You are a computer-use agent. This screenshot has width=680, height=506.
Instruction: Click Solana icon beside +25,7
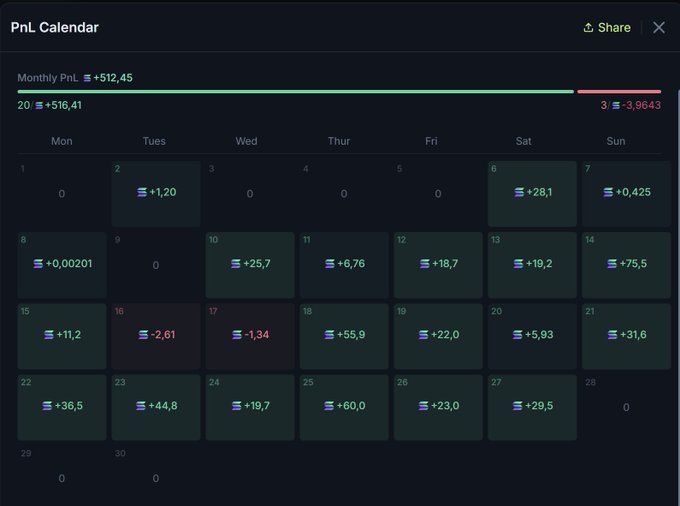point(235,264)
